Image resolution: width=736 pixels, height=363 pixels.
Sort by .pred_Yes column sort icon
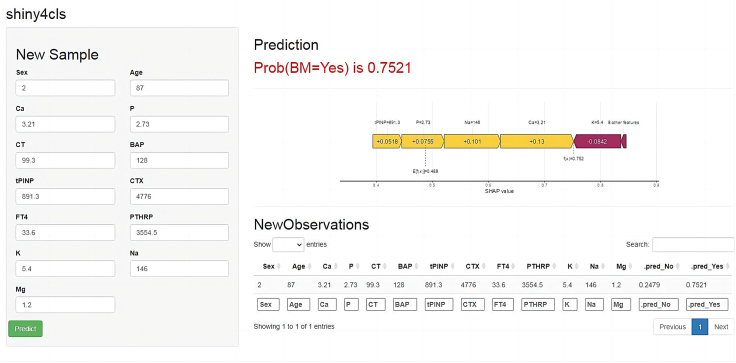[727, 266]
